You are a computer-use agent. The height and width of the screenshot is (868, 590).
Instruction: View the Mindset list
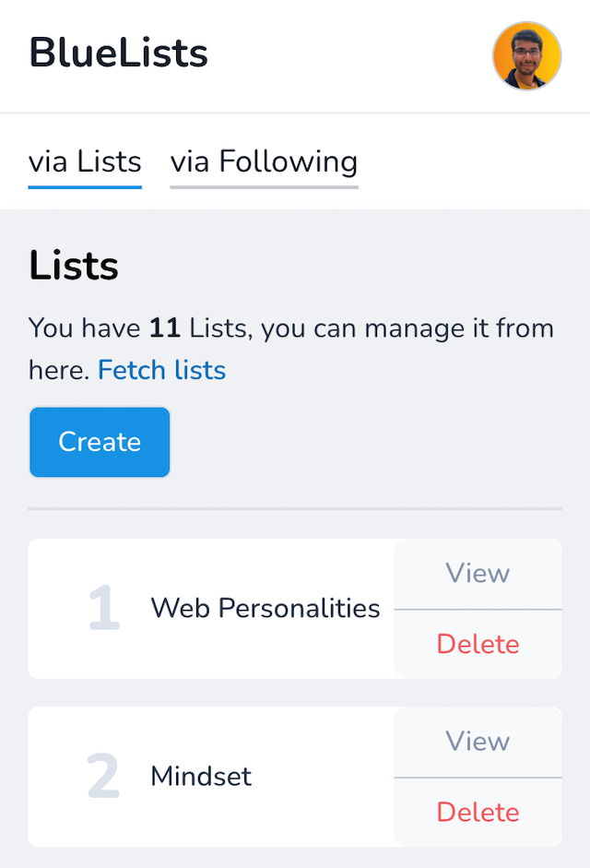click(x=478, y=741)
